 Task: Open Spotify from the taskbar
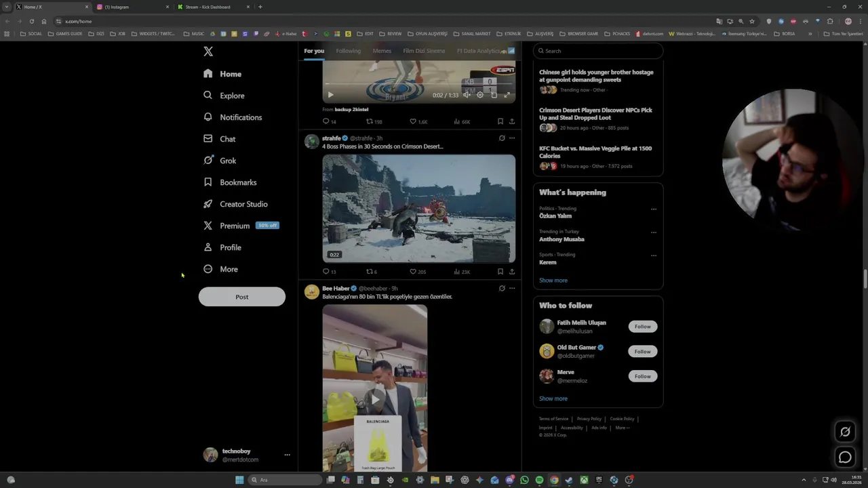pyautogui.click(x=539, y=480)
